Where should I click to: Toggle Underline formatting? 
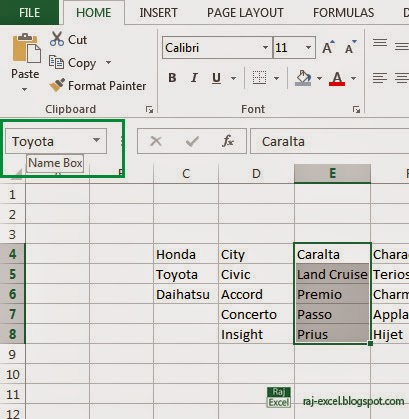[216, 78]
